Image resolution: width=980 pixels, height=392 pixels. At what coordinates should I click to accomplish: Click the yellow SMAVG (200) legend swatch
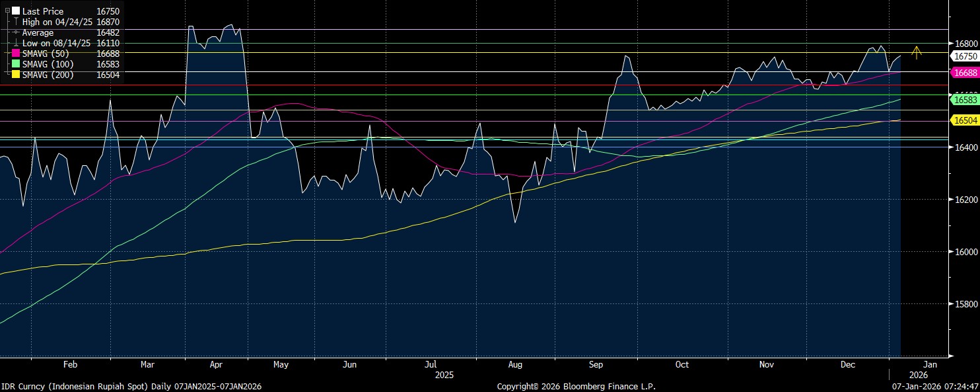pyautogui.click(x=16, y=75)
